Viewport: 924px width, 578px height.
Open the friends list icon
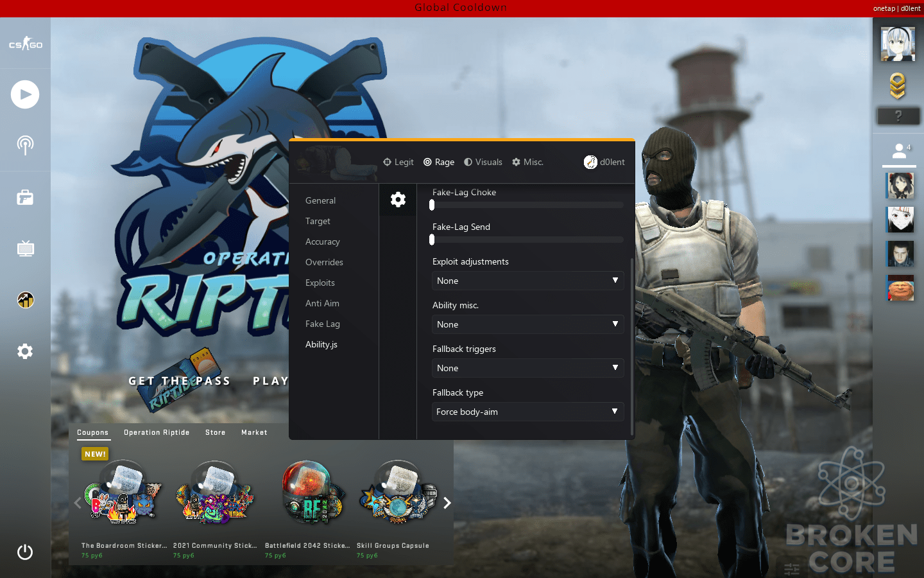coord(899,151)
